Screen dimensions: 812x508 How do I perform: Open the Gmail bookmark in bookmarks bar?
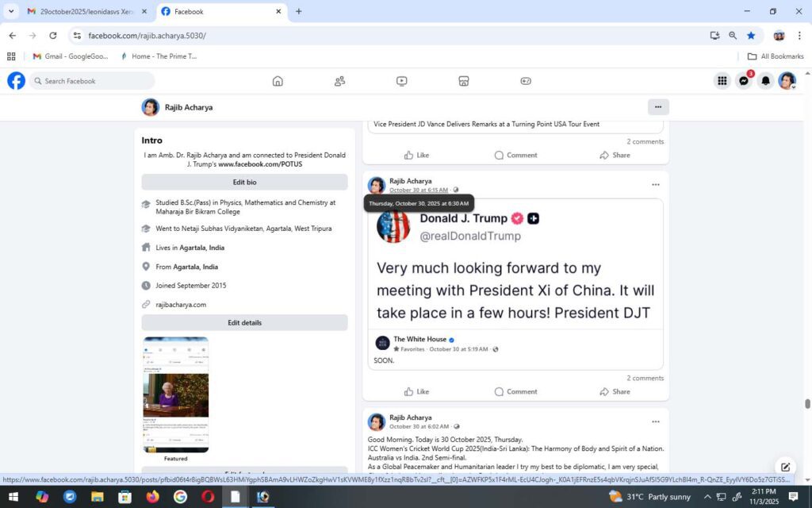click(x=70, y=56)
